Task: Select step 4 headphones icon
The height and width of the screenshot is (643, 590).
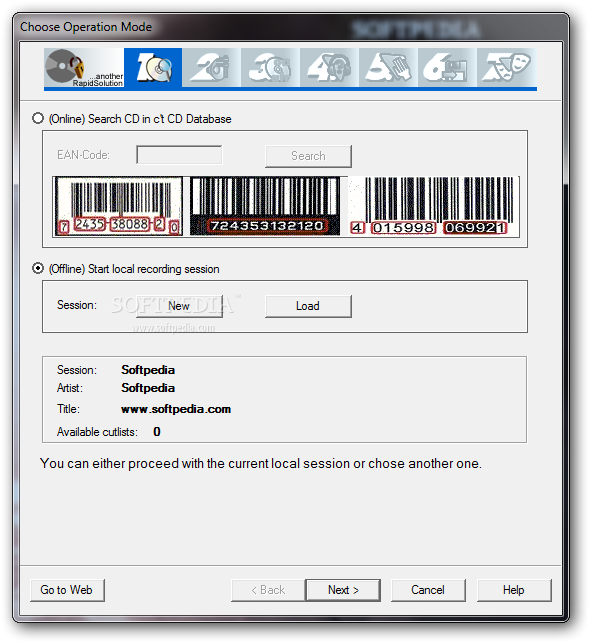Action: click(329, 68)
